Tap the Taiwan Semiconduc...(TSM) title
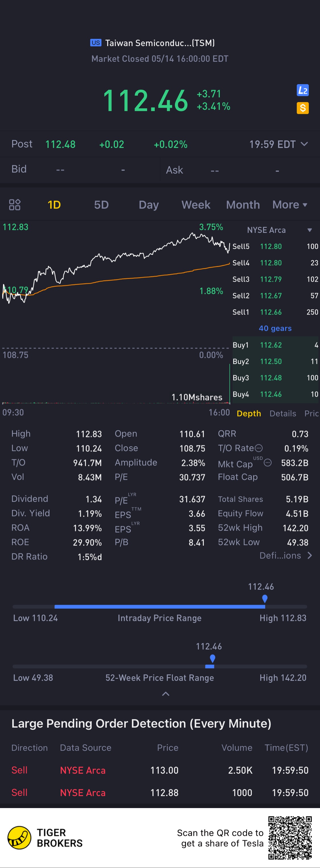The image size is (320, 868). [x=160, y=43]
